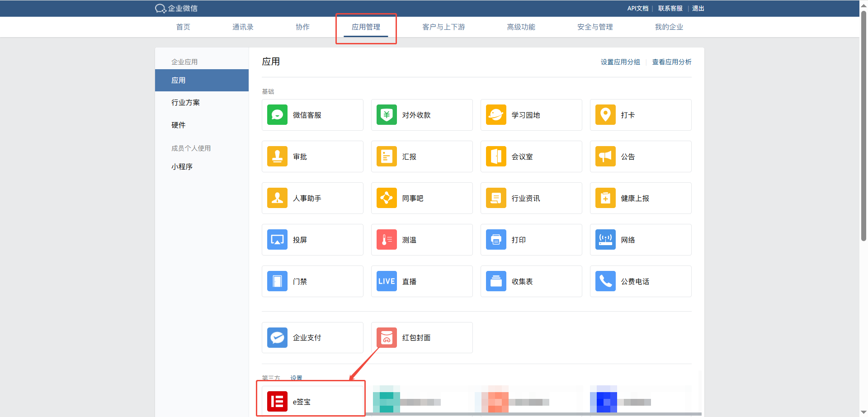Open the 会议室 door icon
Image resolution: width=868 pixels, height=417 pixels.
click(x=496, y=156)
